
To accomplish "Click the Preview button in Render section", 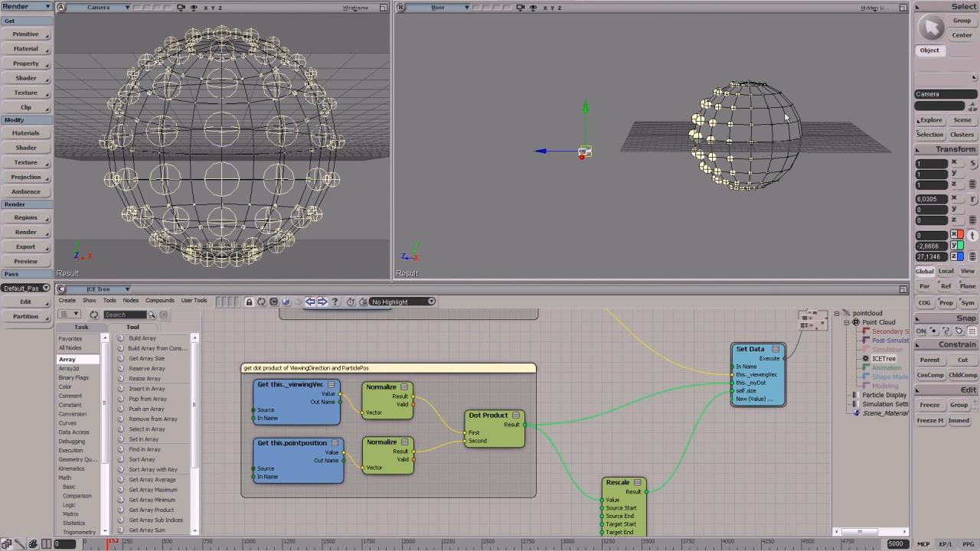I will coord(25,262).
